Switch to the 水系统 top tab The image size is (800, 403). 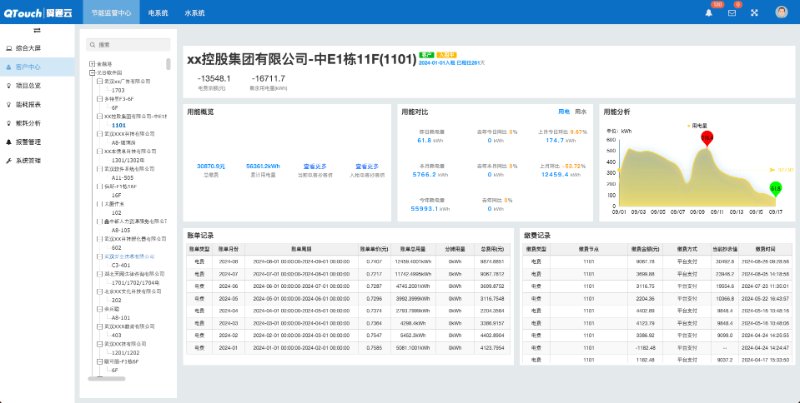click(196, 12)
